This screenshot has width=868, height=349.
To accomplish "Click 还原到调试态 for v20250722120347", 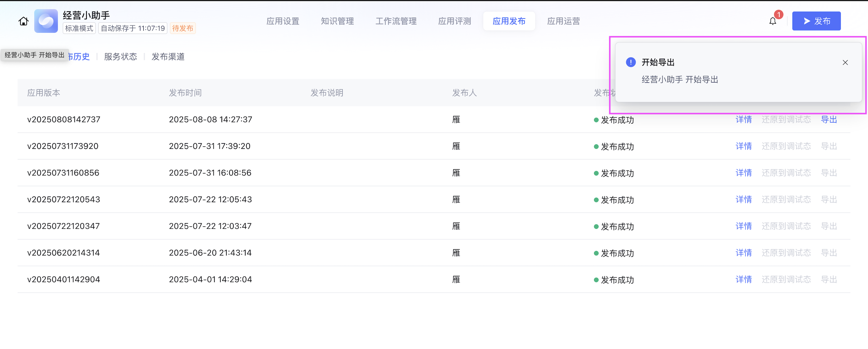I will click(786, 226).
